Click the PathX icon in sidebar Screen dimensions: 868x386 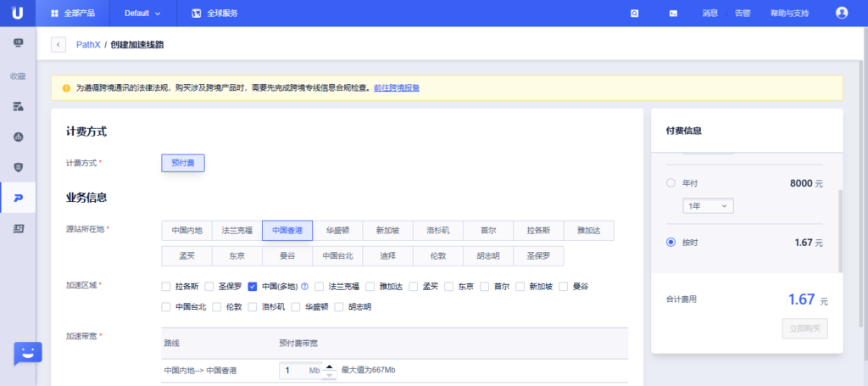click(18, 198)
